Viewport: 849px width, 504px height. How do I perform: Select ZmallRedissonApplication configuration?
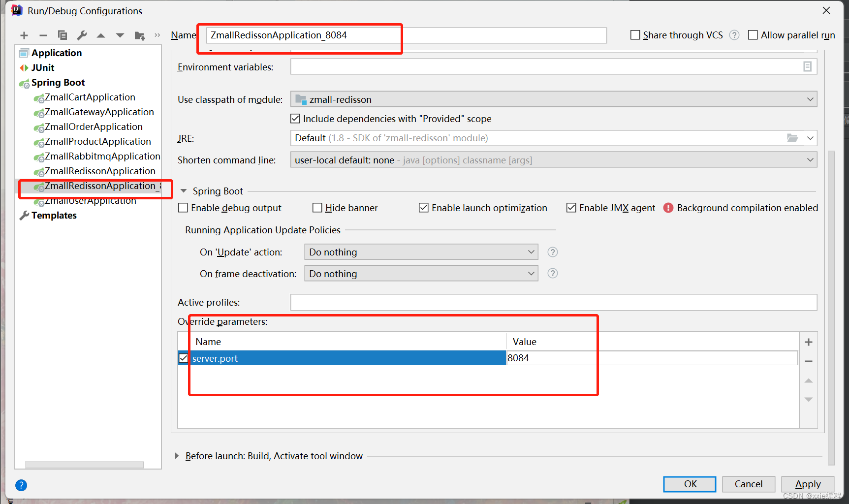point(100,171)
